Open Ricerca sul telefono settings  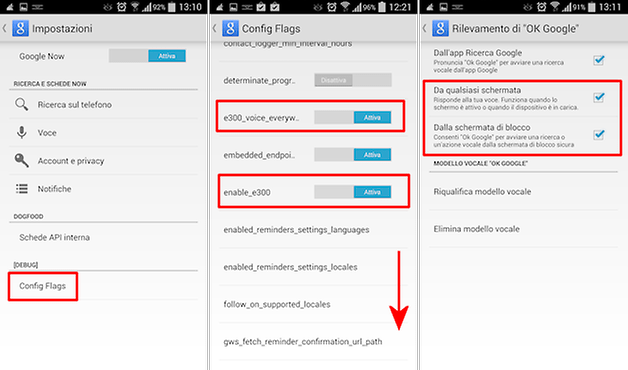click(x=103, y=105)
